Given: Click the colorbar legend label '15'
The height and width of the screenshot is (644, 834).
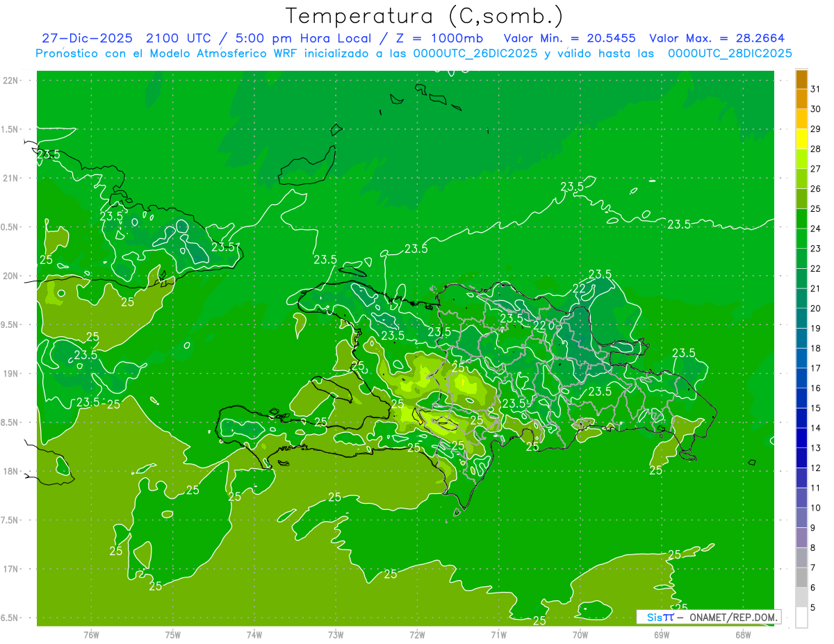Looking at the screenshot, I should pyautogui.click(x=815, y=408).
